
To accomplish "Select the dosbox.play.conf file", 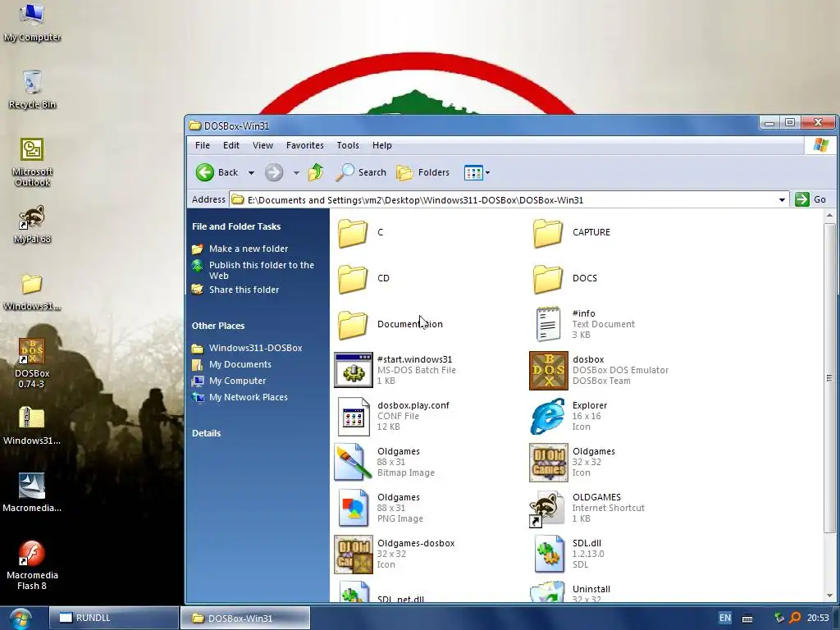I will pyautogui.click(x=393, y=416).
